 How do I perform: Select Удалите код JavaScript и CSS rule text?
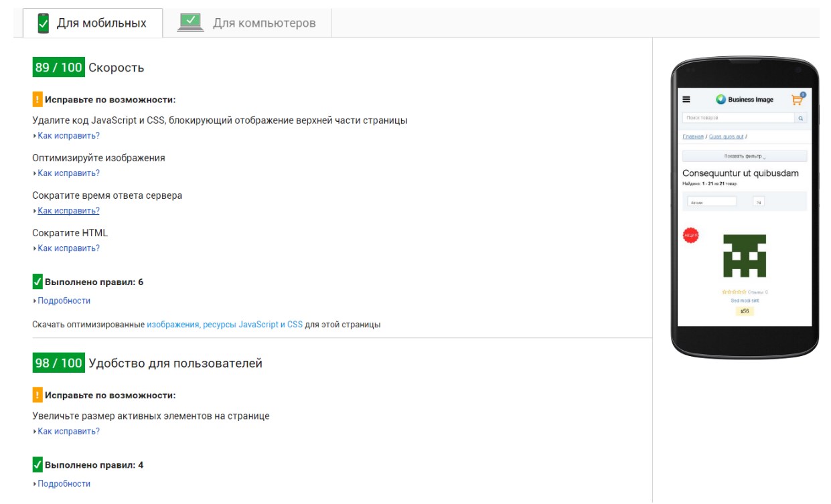click(x=220, y=120)
